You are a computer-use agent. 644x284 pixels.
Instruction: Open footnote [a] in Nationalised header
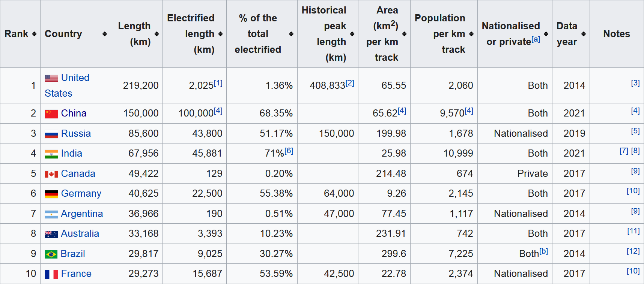point(536,39)
